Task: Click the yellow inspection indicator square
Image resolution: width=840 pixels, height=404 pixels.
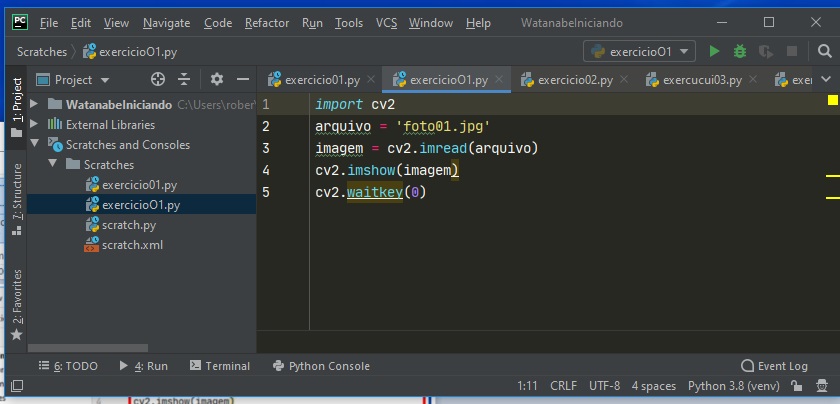Action: click(832, 101)
